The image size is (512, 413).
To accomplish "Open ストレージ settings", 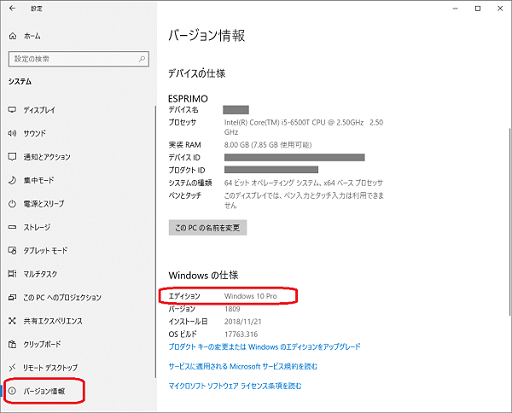I will (x=37, y=227).
